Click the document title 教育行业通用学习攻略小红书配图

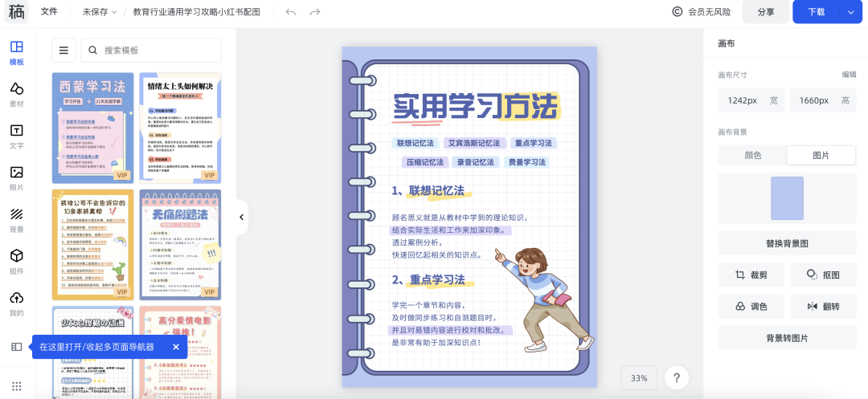point(197,11)
